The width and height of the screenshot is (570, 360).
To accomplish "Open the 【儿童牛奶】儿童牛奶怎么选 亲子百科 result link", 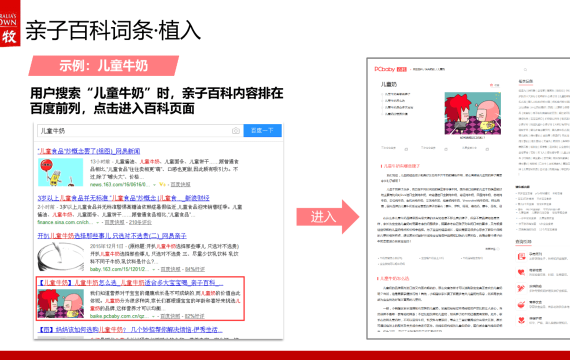I will pyautogui.click(x=130, y=283).
